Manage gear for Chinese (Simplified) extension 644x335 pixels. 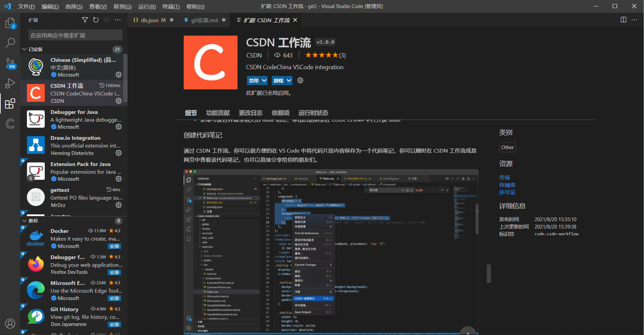click(x=118, y=75)
